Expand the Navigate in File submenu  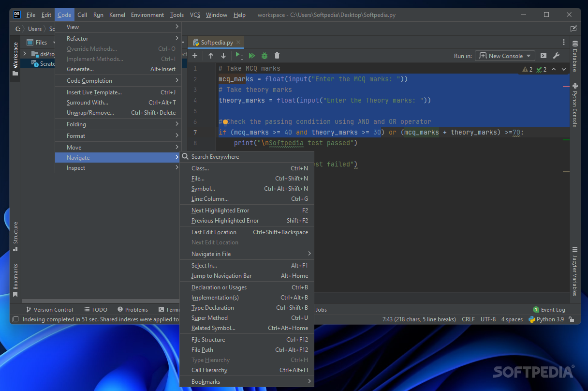[x=247, y=254]
